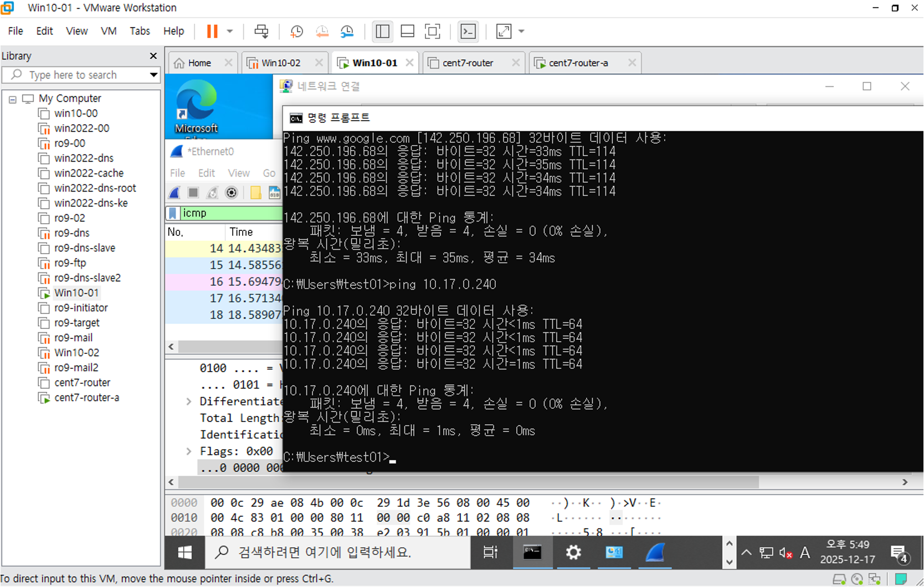Revert the VM to its previous snapshot
This screenshot has height=587, width=924.
point(322,32)
